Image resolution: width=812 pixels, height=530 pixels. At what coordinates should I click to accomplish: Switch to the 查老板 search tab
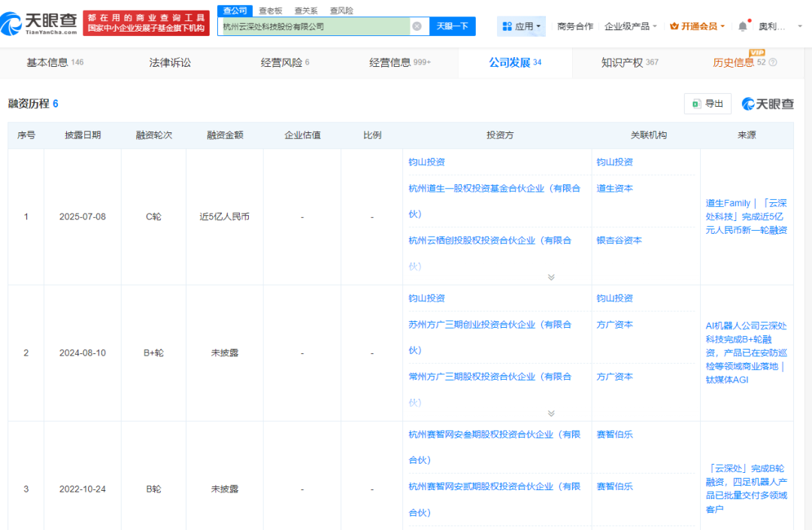(271, 11)
